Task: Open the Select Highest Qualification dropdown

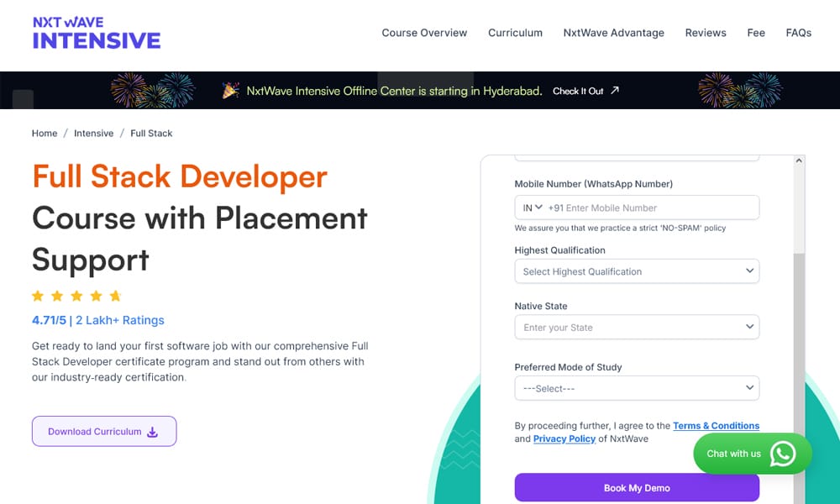Action: (636, 271)
